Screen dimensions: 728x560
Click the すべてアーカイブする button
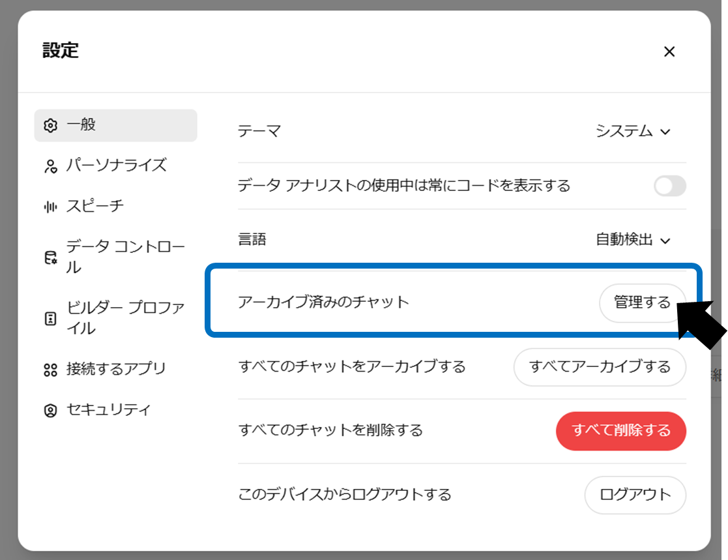click(600, 367)
